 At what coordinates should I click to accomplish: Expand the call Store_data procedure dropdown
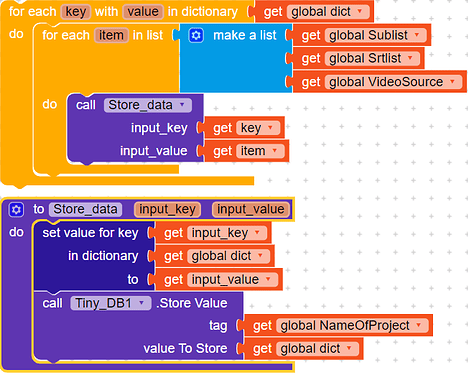coord(182,105)
